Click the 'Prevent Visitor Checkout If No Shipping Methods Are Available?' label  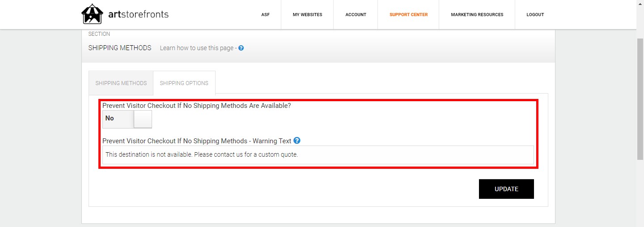(197, 106)
